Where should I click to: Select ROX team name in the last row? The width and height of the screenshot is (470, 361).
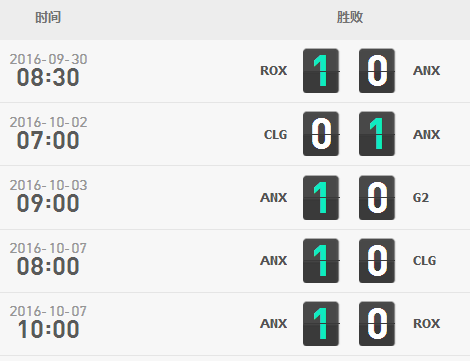click(427, 324)
